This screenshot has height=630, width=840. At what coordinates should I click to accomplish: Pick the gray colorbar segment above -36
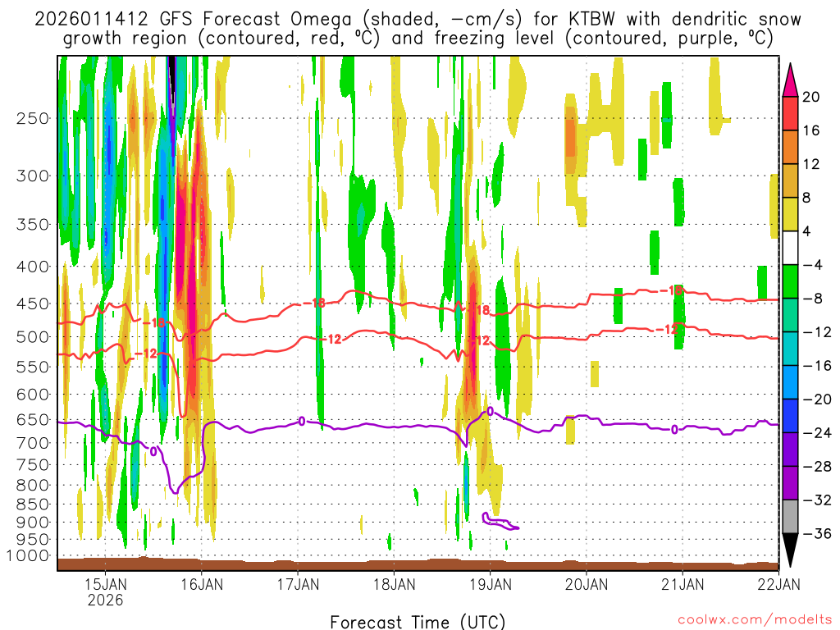(792, 517)
